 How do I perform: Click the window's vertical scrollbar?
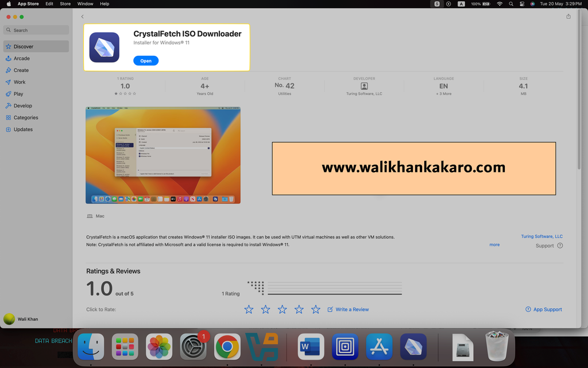click(579, 90)
